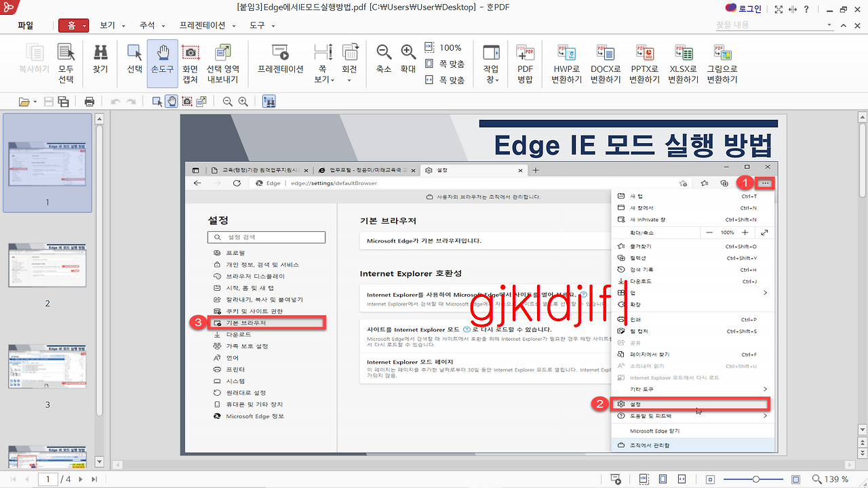Click HWP로 변환하기 convert button
Screen dimensions: 868x488
point(567,64)
